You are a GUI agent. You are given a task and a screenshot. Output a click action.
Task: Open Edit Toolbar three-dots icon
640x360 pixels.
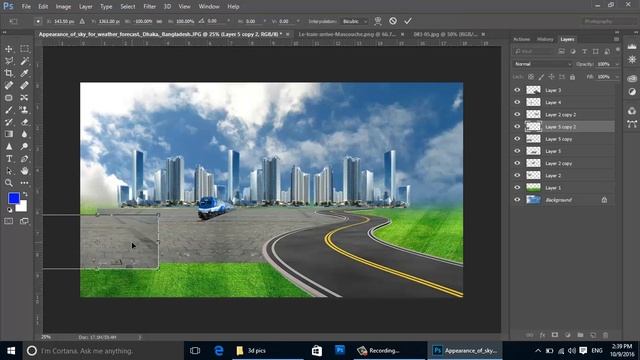point(24,183)
